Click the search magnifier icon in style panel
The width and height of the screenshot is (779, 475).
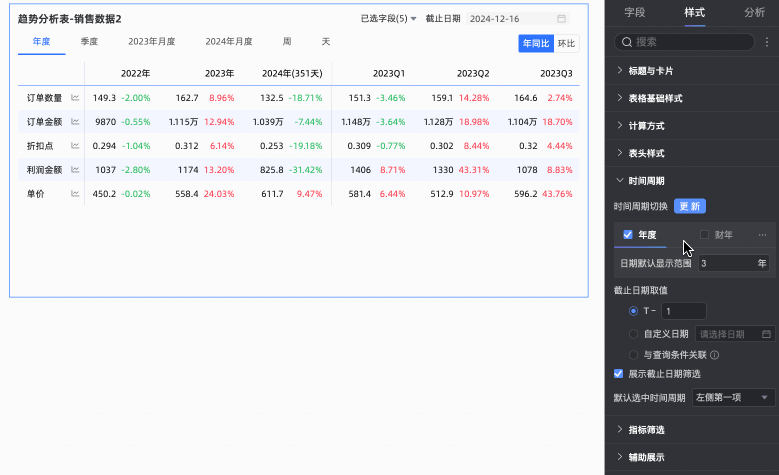627,42
